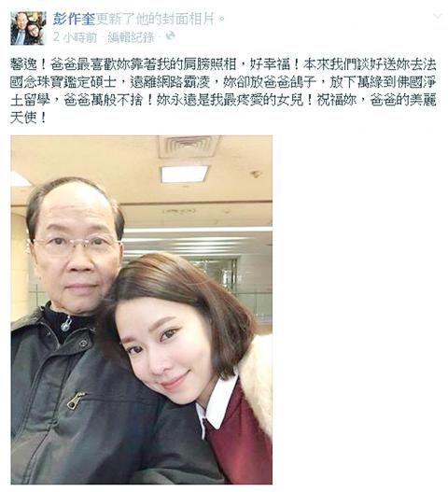Click the last text line 天使!

pyautogui.click(x=28, y=119)
